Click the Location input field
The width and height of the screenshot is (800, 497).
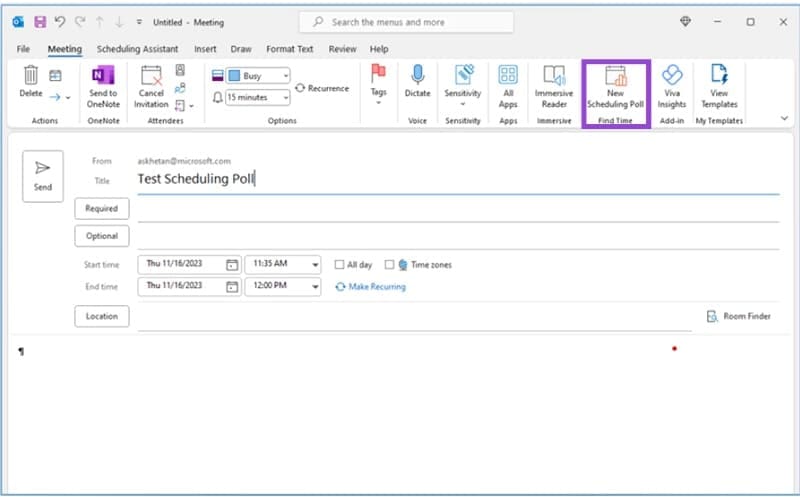click(414, 317)
